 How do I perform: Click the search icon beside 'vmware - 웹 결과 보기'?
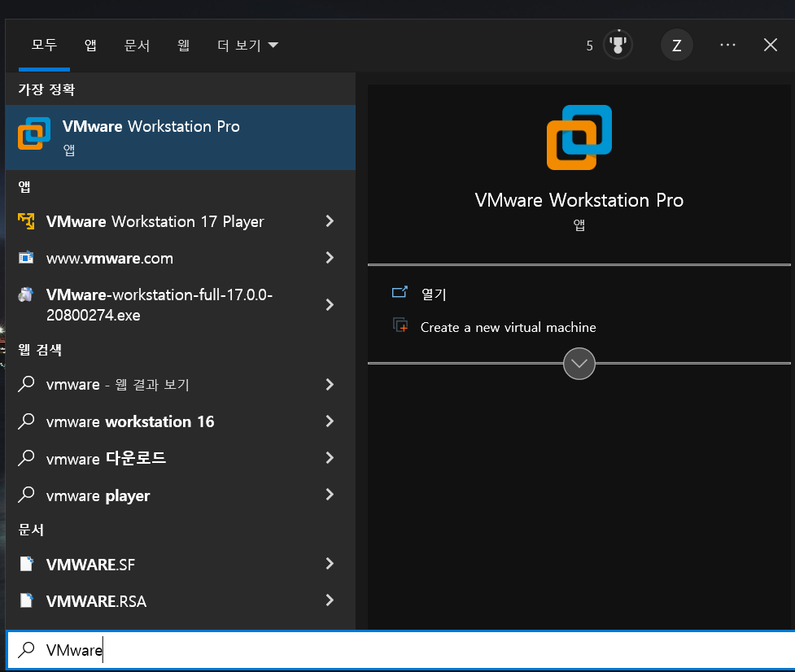[x=26, y=384]
